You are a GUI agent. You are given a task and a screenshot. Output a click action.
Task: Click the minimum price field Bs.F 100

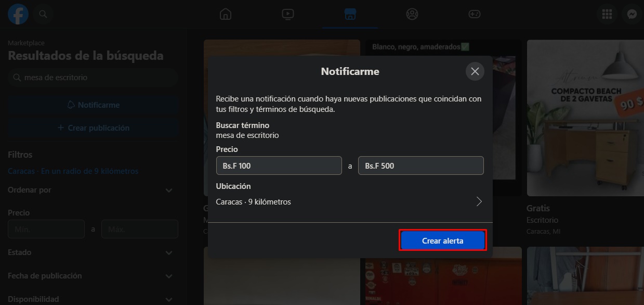(x=279, y=166)
